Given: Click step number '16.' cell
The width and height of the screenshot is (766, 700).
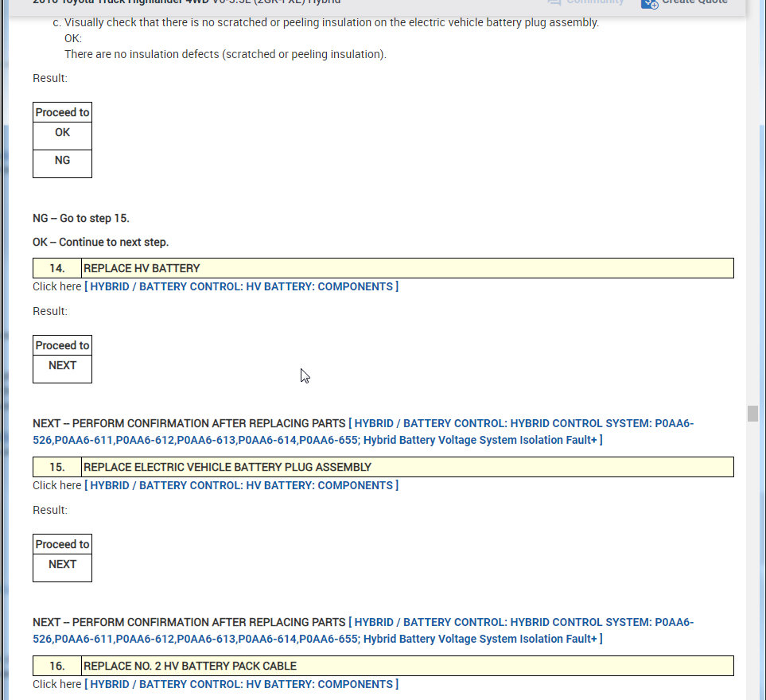Looking at the screenshot, I should pyautogui.click(x=57, y=666).
